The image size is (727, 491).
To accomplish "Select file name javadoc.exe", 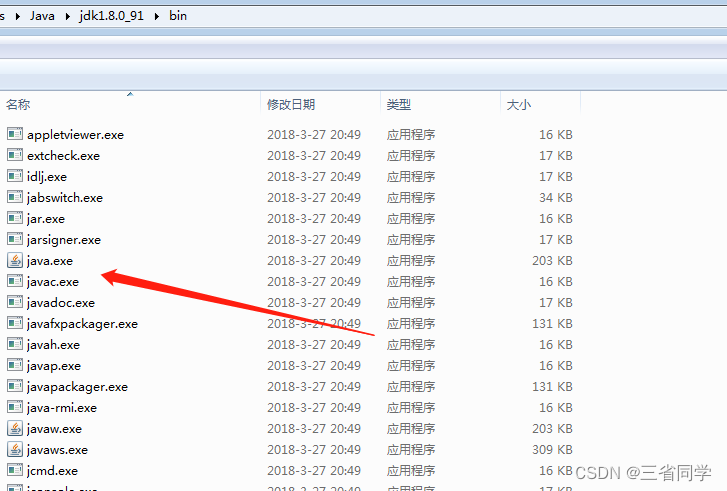I will 61,303.
